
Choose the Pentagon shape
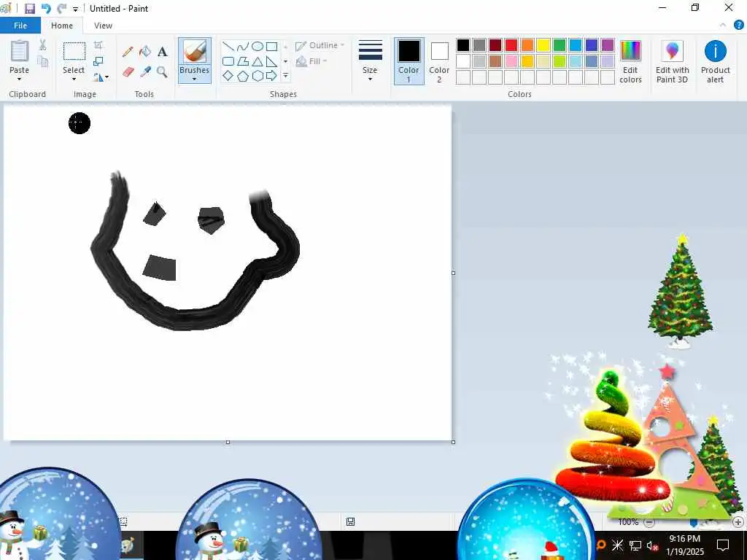[243, 76]
